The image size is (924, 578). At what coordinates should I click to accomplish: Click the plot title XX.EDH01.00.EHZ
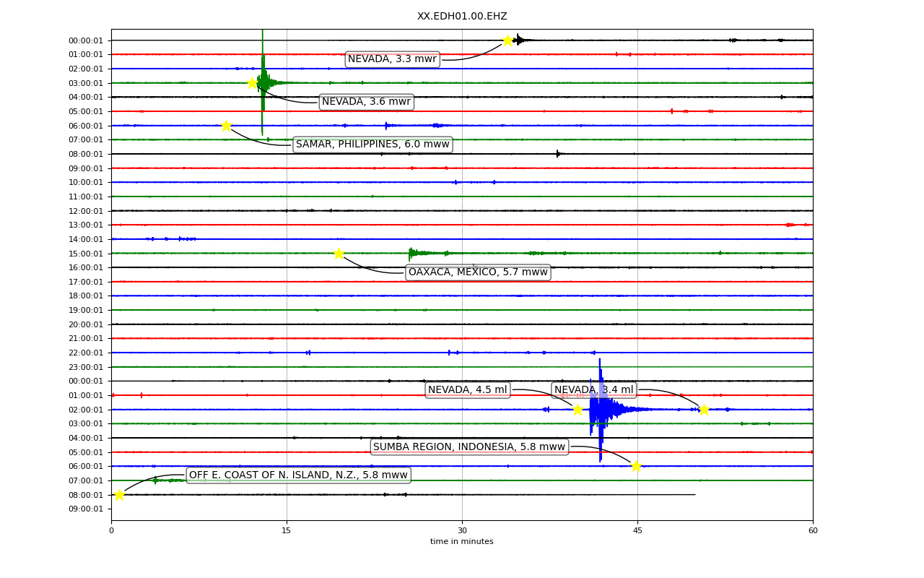tap(462, 17)
